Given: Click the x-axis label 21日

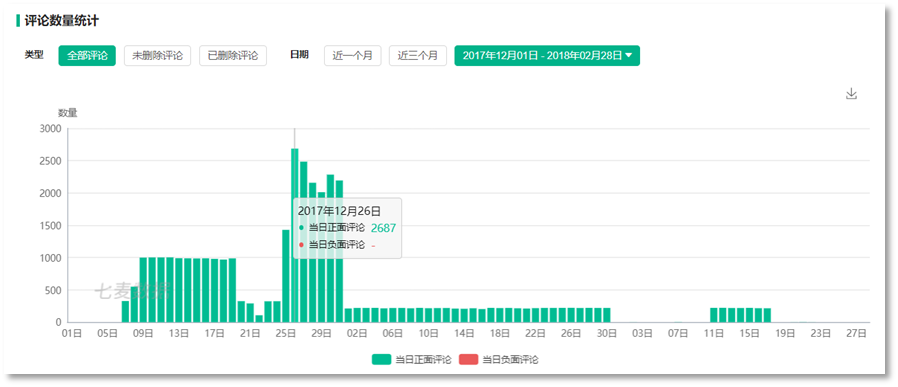Looking at the screenshot, I should coord(250,333).
